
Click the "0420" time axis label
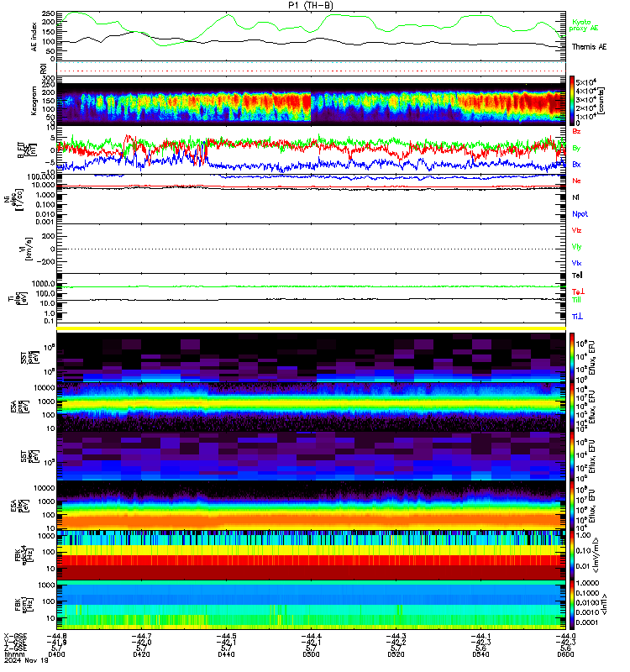pos(141,654)
